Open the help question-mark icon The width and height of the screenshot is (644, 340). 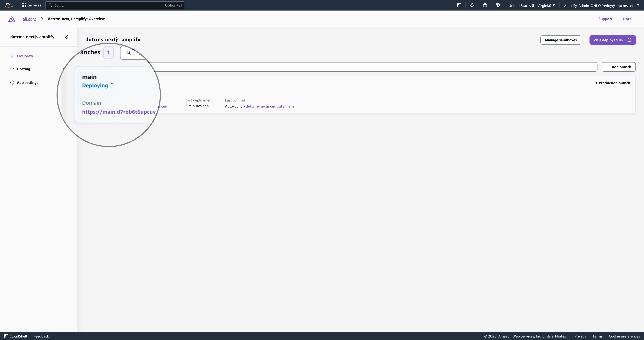click(x=485, y=5)
